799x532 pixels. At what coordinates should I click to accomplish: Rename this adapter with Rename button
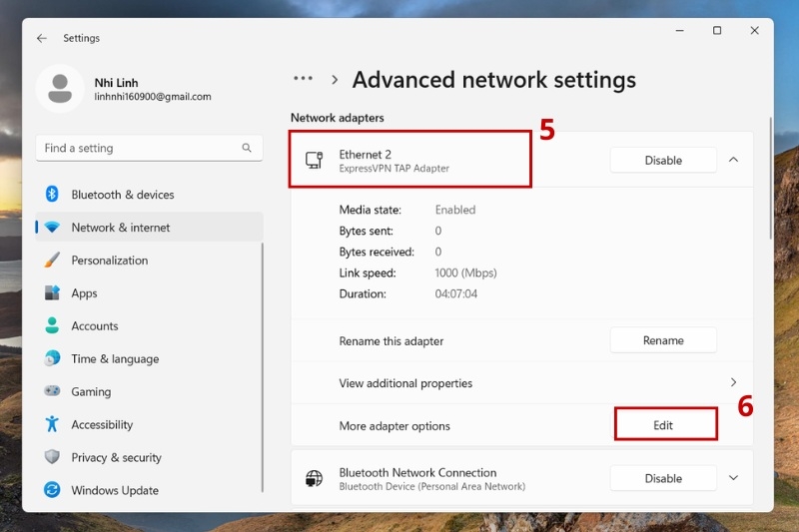[x=663, y=340]
